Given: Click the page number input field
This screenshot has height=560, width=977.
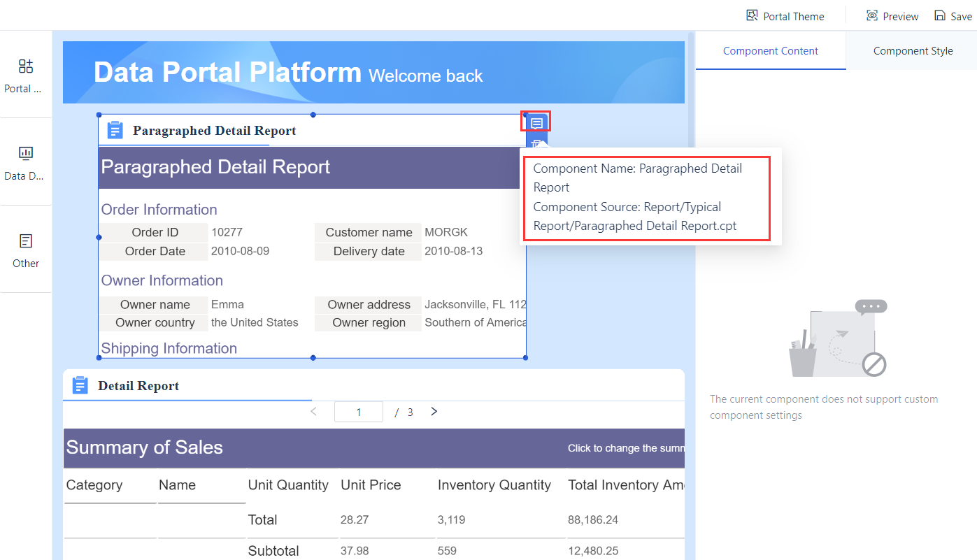Looking at the screenshot, I should 358,412.
